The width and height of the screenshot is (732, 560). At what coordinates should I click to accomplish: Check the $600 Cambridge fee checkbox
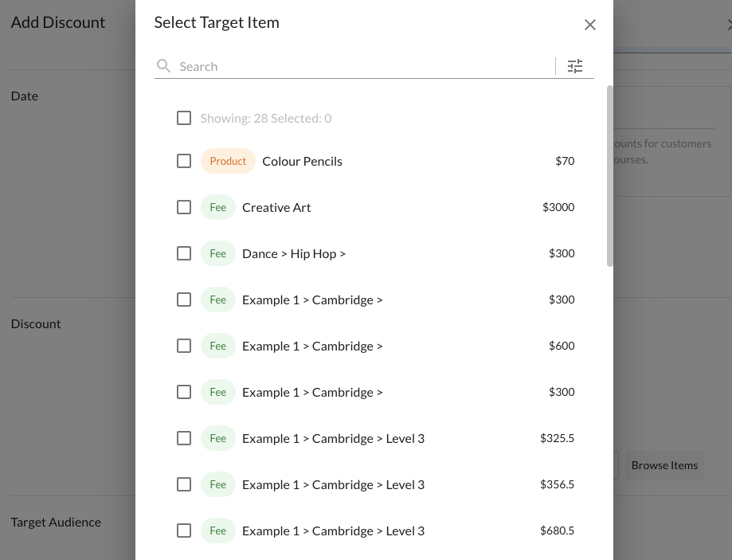coord(184,346)
